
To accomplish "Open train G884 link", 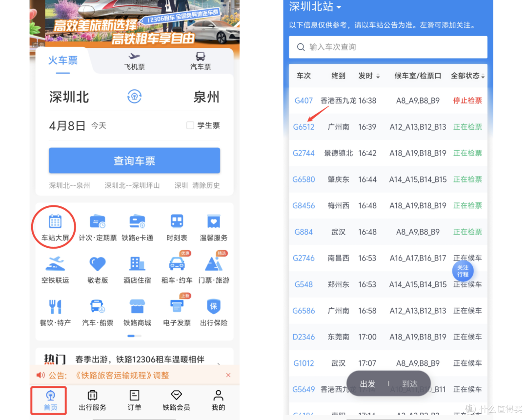I will click(304, 232).
